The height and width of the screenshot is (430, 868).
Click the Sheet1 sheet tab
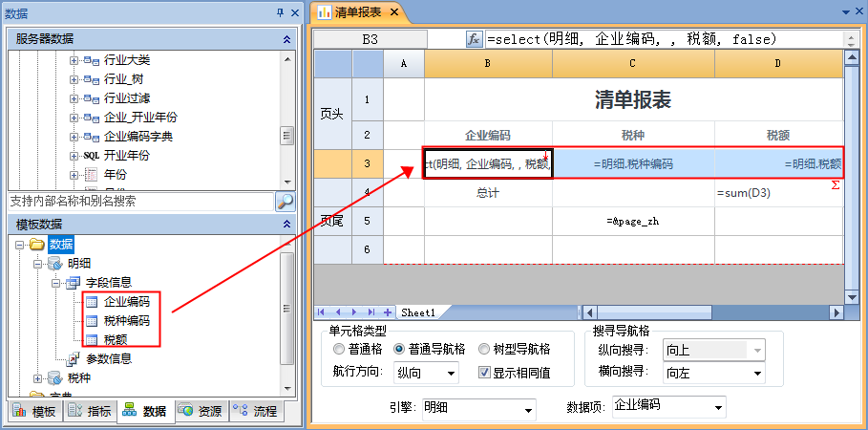418,312
